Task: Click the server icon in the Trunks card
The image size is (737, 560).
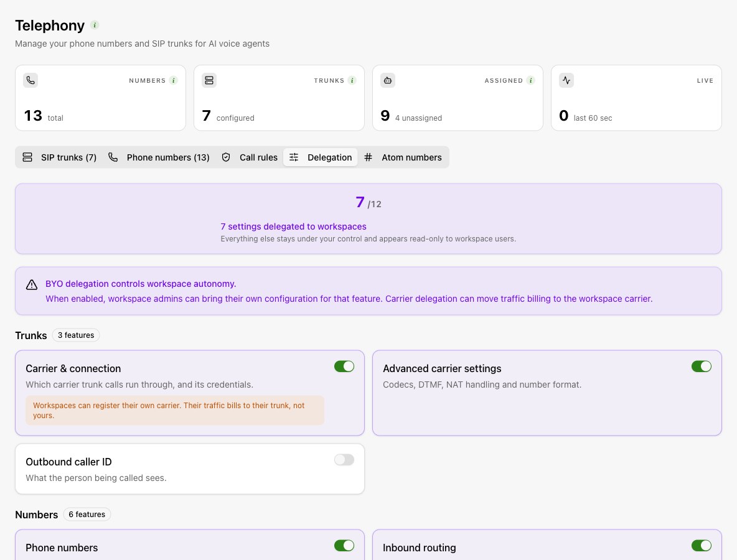Action: point(209,80)
